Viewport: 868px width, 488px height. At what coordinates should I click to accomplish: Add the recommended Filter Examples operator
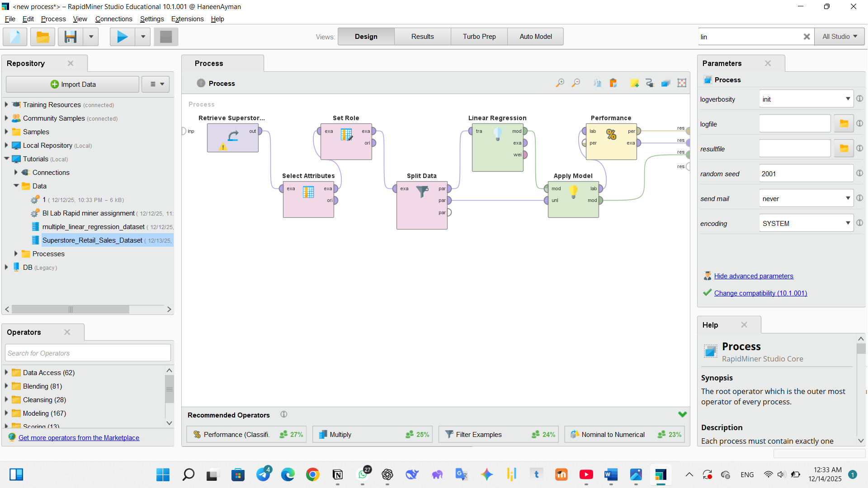[x=498, y=434]
